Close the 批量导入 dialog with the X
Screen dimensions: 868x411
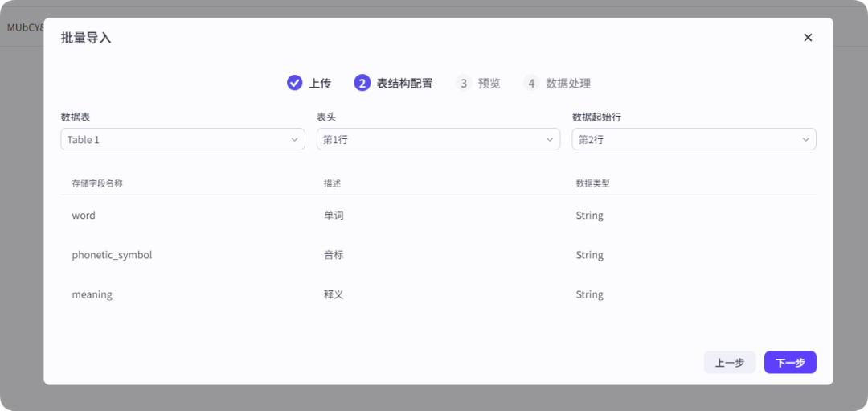click(x=808, y=38)
